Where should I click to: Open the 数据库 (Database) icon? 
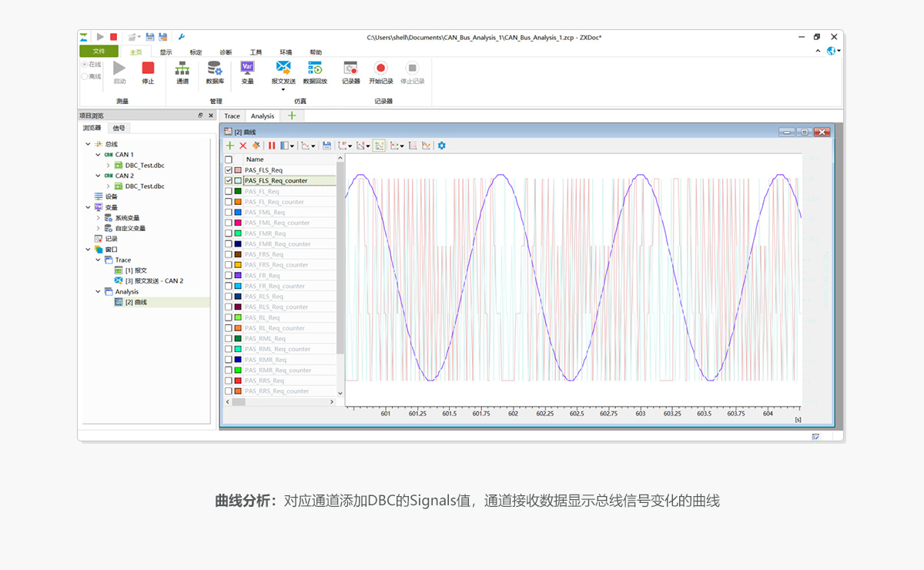pos(215,69)
